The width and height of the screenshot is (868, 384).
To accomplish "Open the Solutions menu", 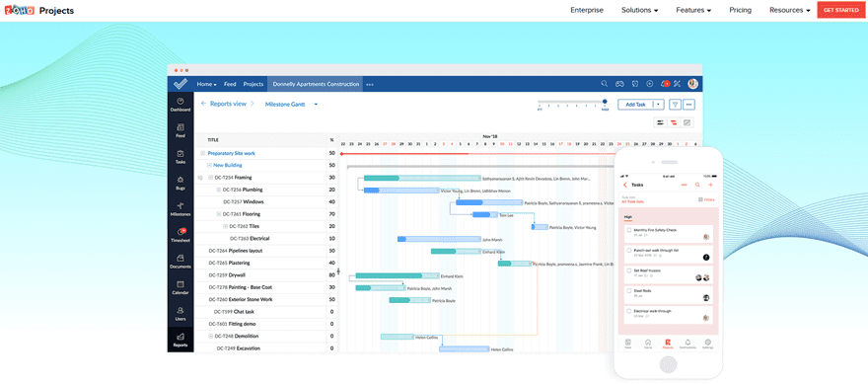I will pos(639,10).
